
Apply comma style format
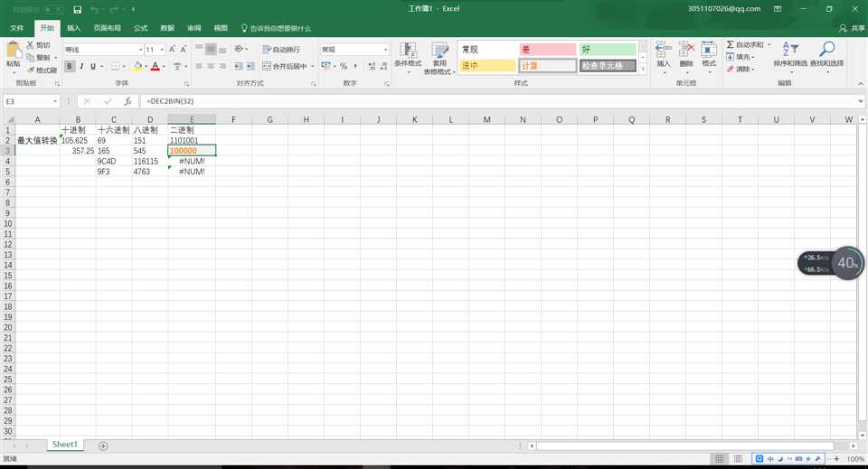click(x=354, y=66)
